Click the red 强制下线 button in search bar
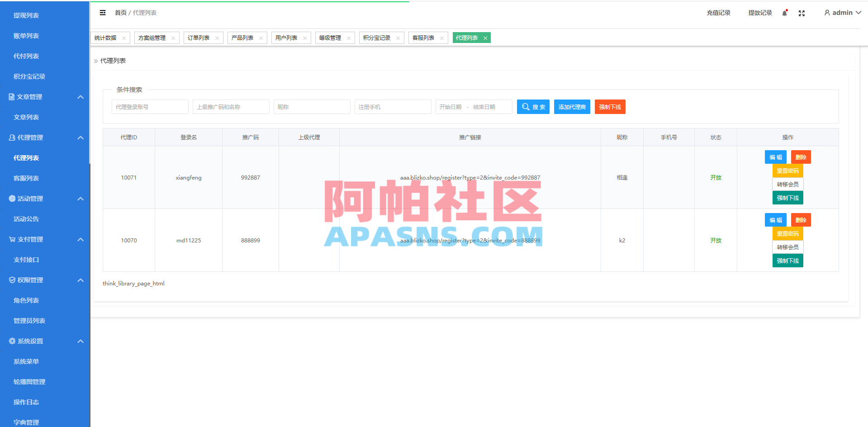The height and width of the screenshot is (427, 868). (610, 107)
